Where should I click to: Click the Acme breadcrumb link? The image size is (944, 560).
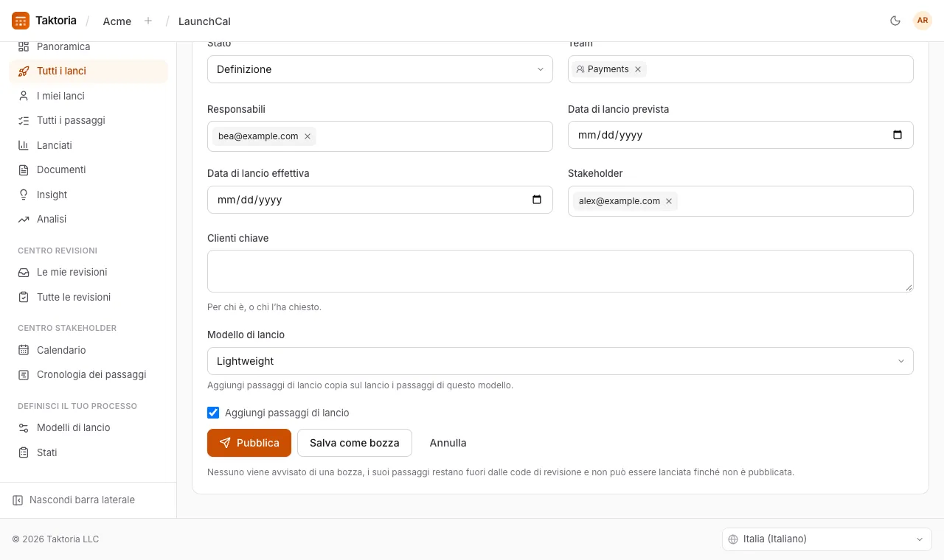click(x=117, y=21)
